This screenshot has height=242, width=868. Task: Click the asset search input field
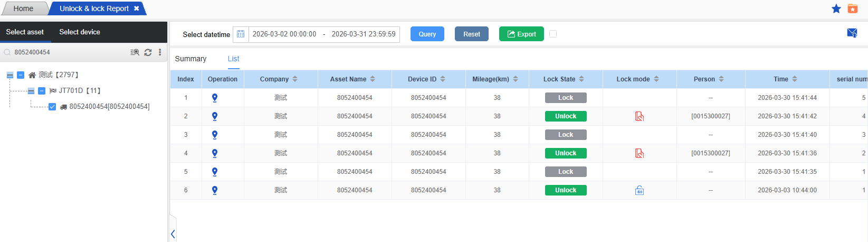click(x=69, y=52)
